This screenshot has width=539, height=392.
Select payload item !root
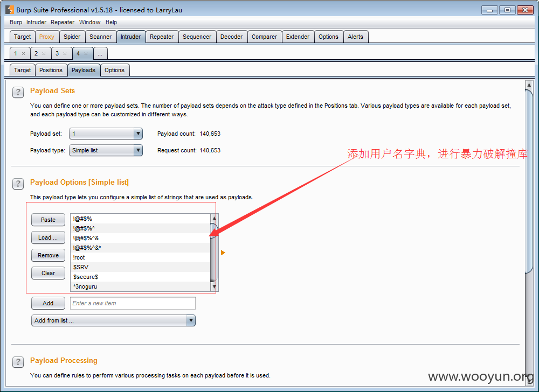140,257
